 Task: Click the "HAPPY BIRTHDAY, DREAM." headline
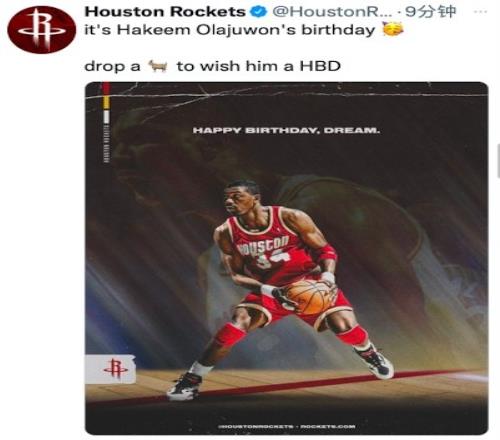pos(286,130)
